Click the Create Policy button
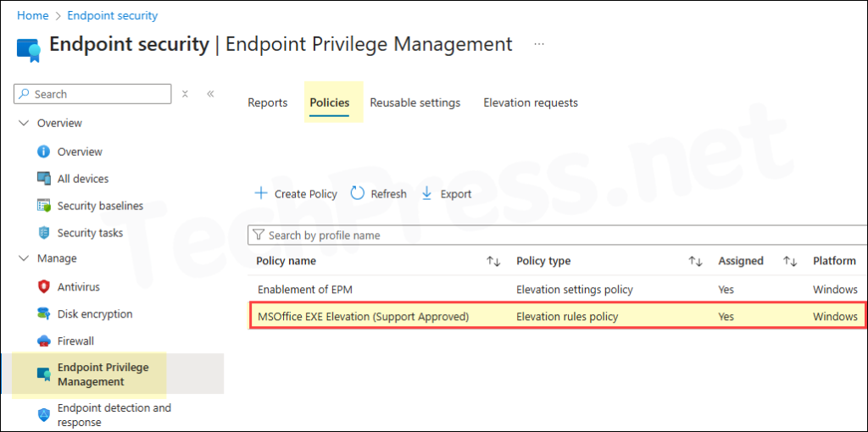This screenshot has height=432, width=868. (x=296, y=194)
